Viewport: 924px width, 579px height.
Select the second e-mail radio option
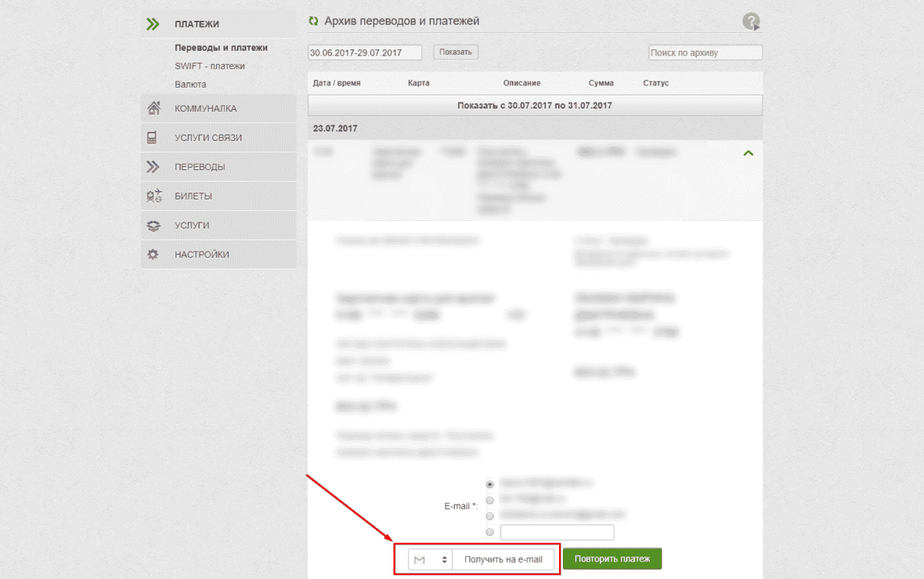[490, 500]
